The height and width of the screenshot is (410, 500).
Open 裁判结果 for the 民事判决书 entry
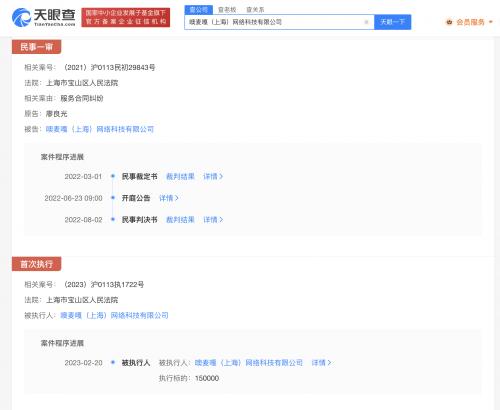(180, 220)
